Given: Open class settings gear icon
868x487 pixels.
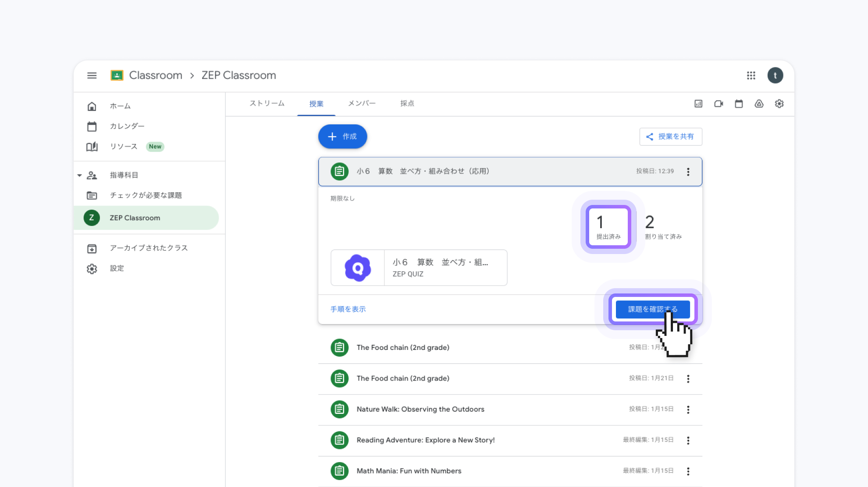Looking at the screenshot, I should (779, 104).
